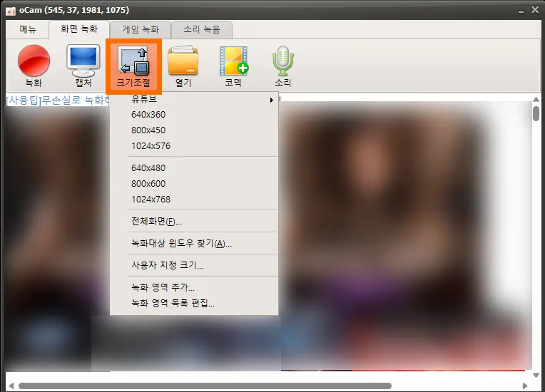Select the 640x360 size preset
Image resolution: width=545 pixels, height=392 pixels.
pyautogui.click(x=194, y=115)
